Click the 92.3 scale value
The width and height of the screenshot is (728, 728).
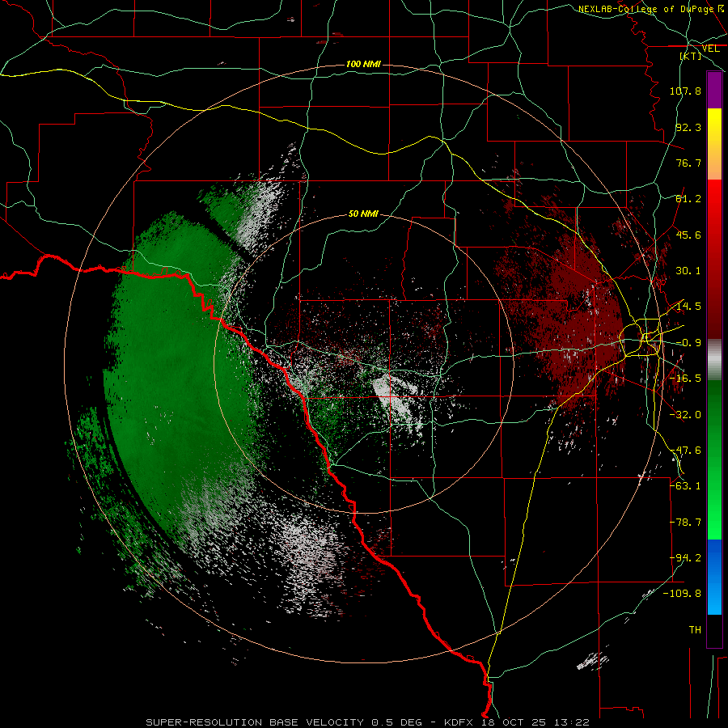coord(688,127)
